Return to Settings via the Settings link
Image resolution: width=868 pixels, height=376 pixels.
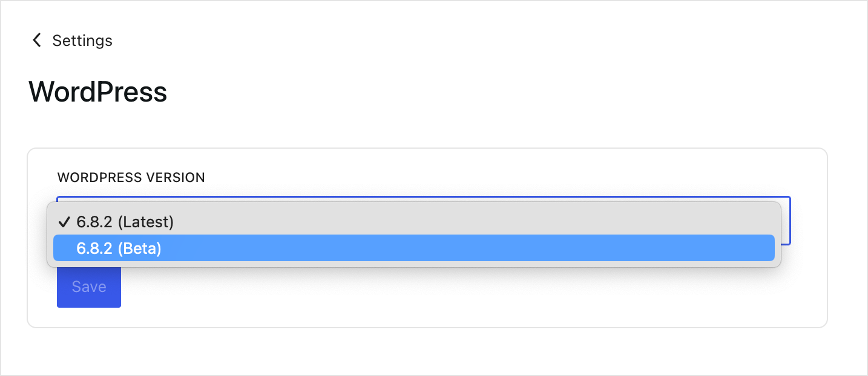(x=82, y=41)
